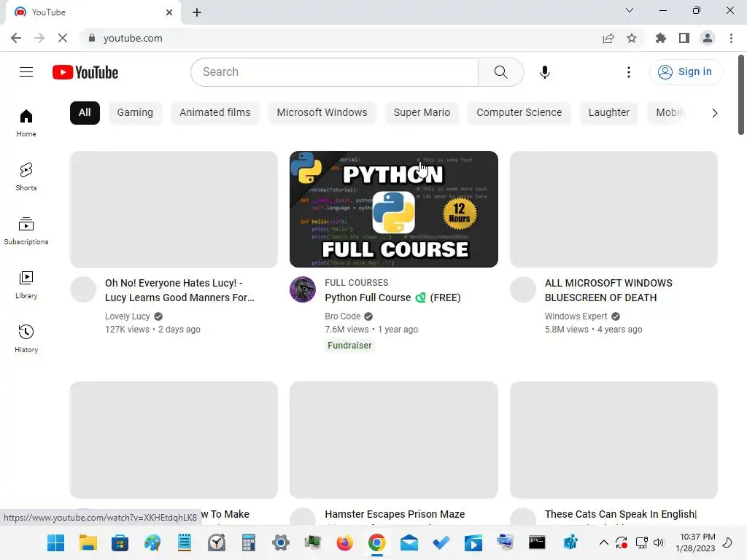Show hidden system tray icons
This screenshot has width=747, height=560.
coord(603,542)
